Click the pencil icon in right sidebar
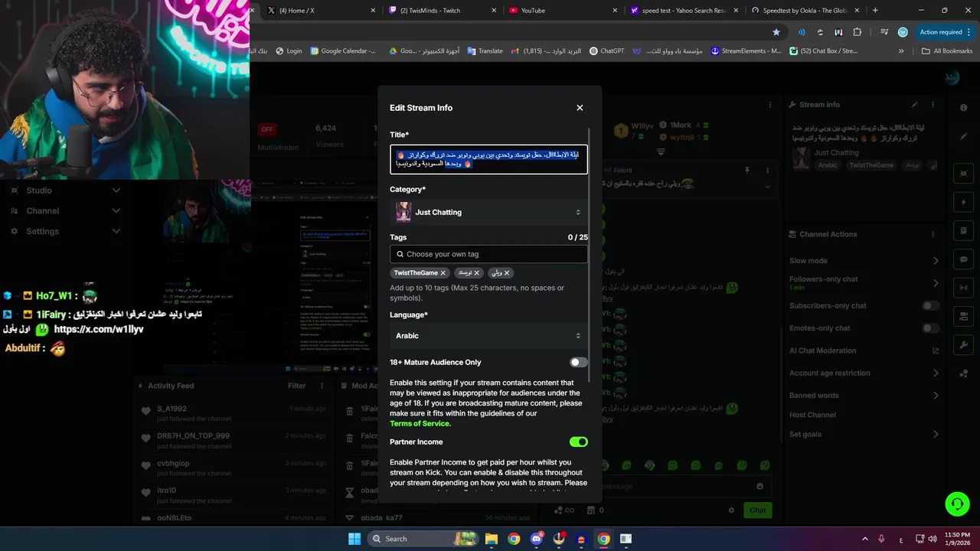This screenshot has height=551, width=980. click(963, 136)
